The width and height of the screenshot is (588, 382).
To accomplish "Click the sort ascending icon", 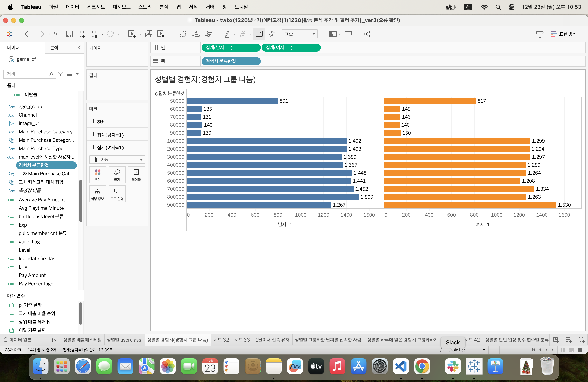I will point(196,34).
